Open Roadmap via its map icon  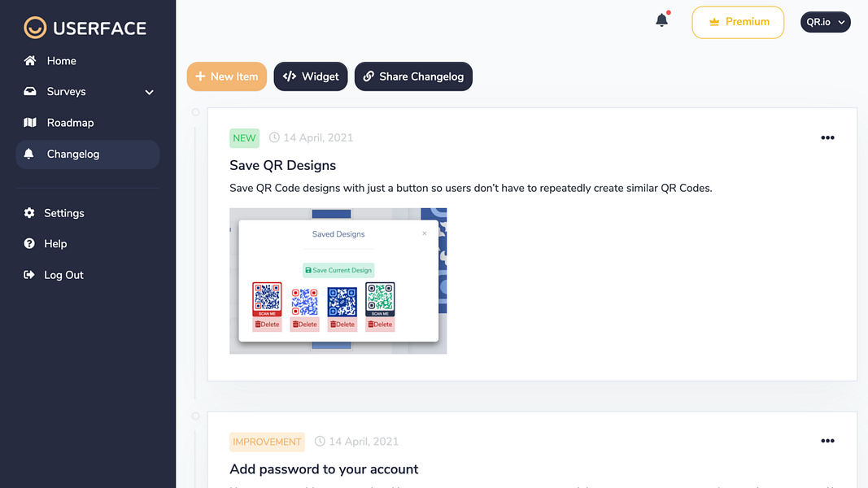(30, 123)
